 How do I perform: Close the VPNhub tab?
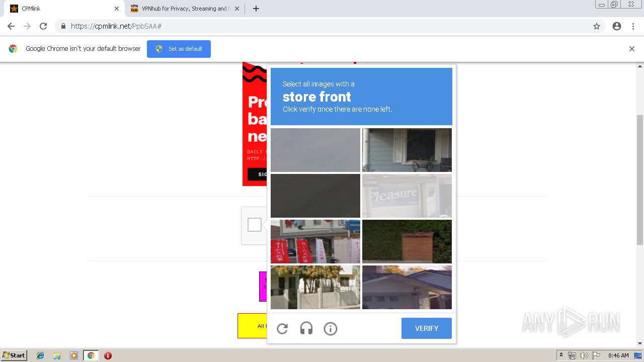click(x=237, y=9)
